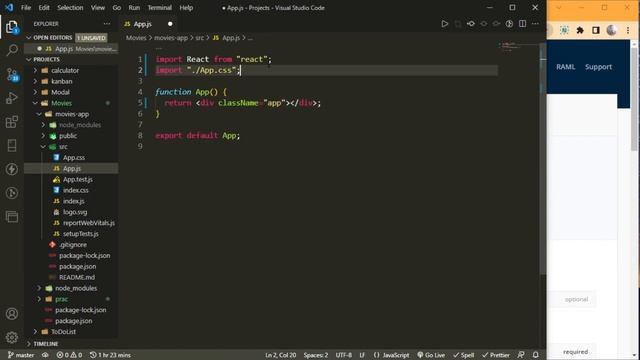640x360 pixels.
Task: Open the Manage gear icon
Action: tap(12, 337)
